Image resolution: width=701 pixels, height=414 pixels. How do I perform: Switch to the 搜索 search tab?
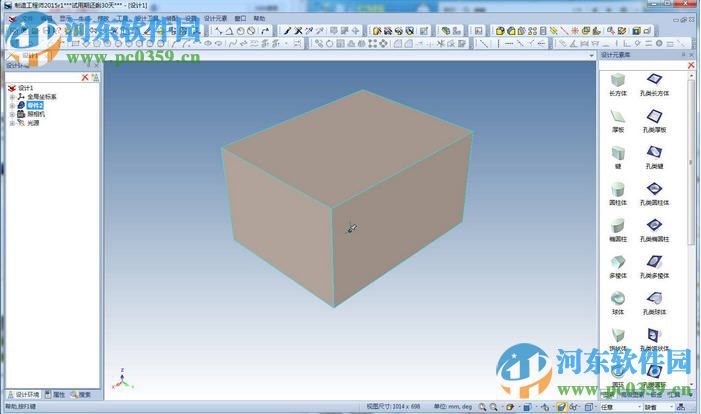[x=80, y=395]
